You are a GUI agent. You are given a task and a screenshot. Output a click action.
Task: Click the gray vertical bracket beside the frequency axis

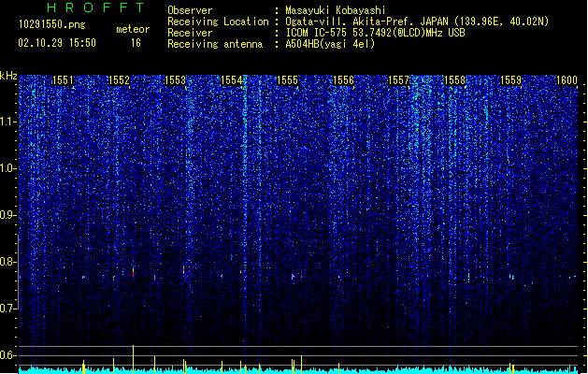click(x=19, y=272)
